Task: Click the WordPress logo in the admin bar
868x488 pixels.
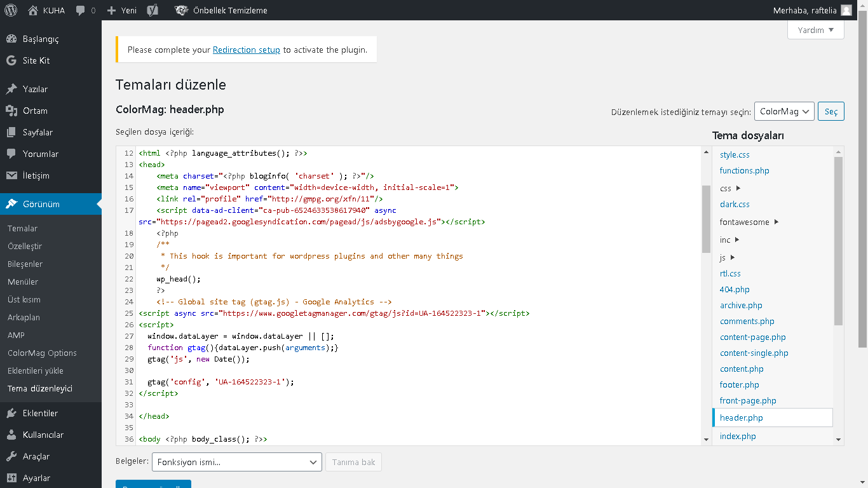Action: point(10,10)
